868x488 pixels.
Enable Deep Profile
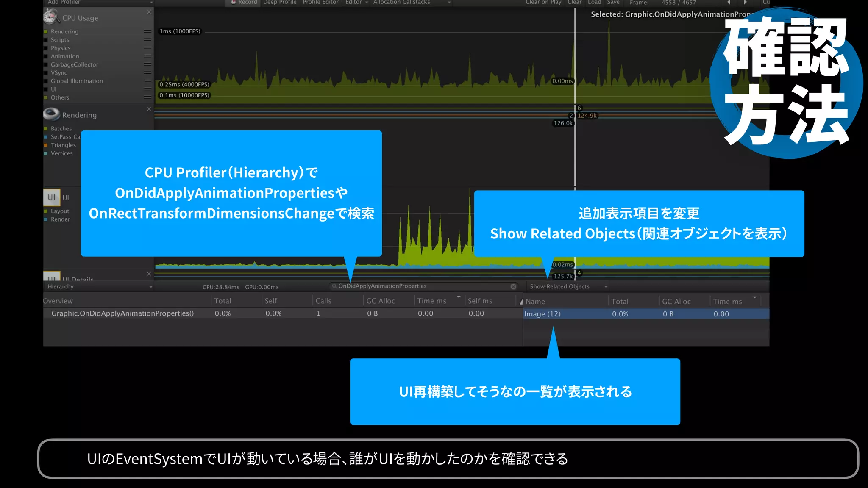pos(280,3)
